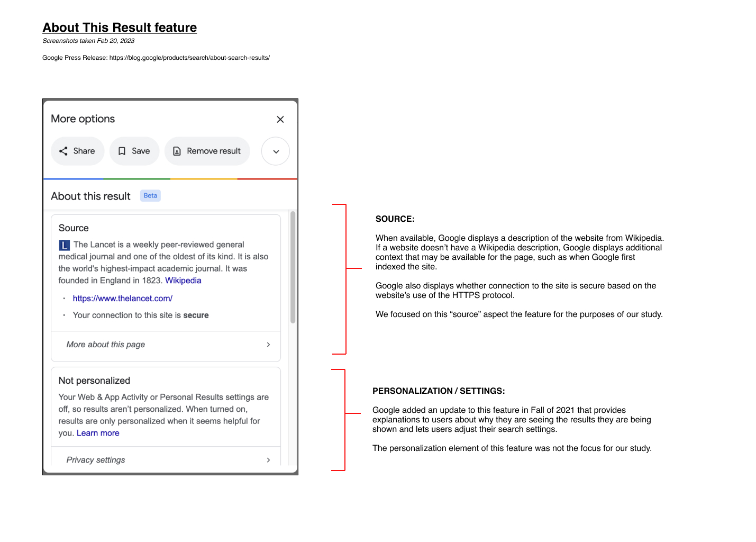Click the Lancet logo icon
The image size is (756, 542).
(x=64, y=245)
